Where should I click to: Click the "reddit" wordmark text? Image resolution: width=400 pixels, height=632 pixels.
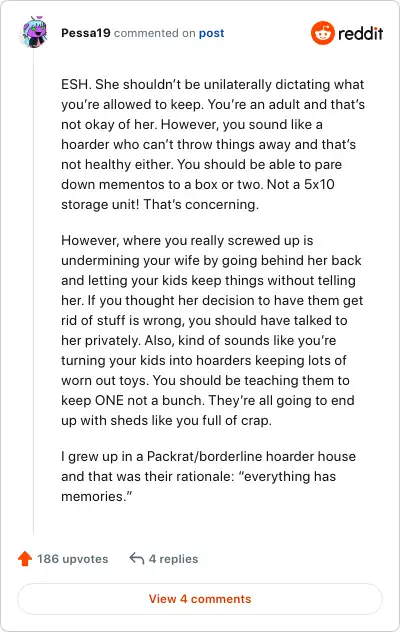click(360, 33)
